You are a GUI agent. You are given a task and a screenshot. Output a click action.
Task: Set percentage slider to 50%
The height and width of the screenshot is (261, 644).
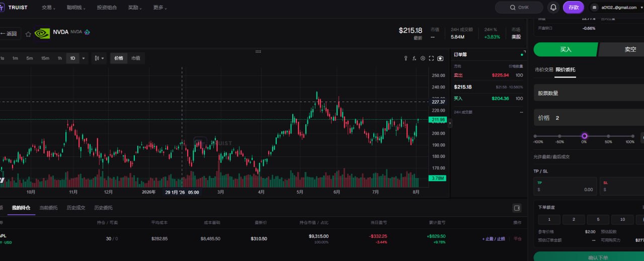608,136
